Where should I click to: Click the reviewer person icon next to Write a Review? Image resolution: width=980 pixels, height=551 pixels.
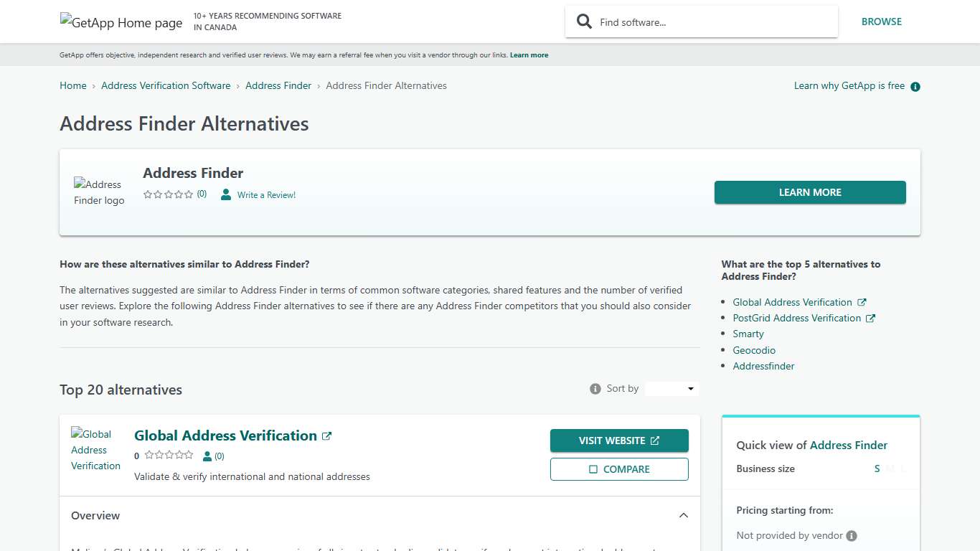pyautogui.click(x=225, y=194)
